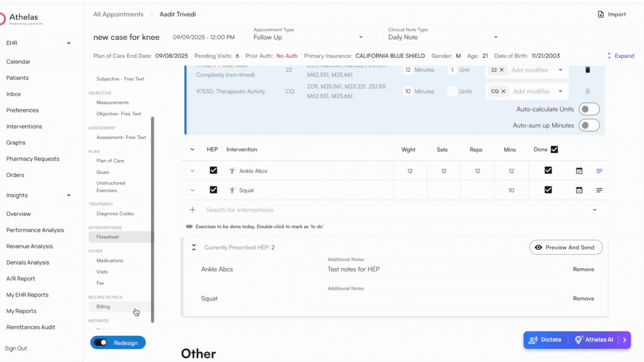Open Pharmacy Requests in sidebar
This screenshot has height=362, width=644.
(x=33, y=159)
